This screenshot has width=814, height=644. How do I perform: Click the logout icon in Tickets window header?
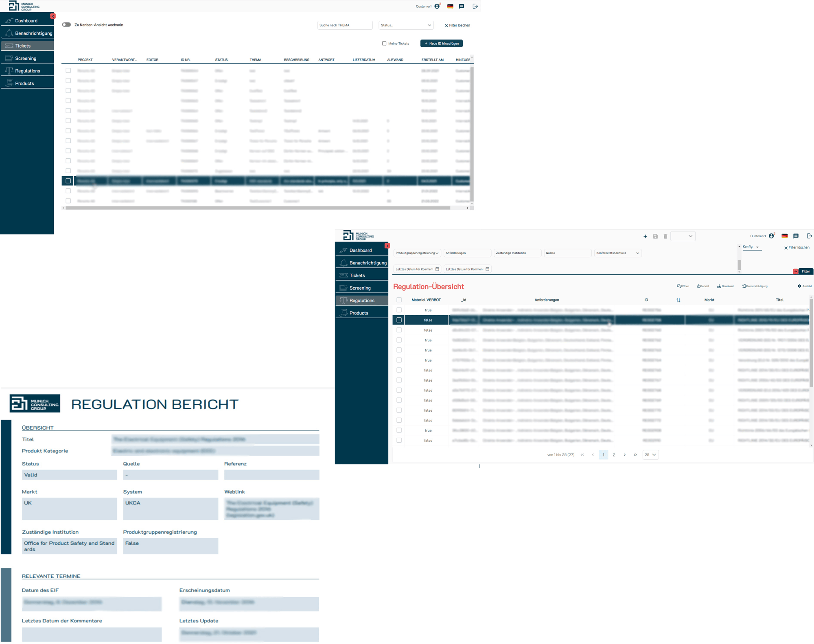point(475,7)
